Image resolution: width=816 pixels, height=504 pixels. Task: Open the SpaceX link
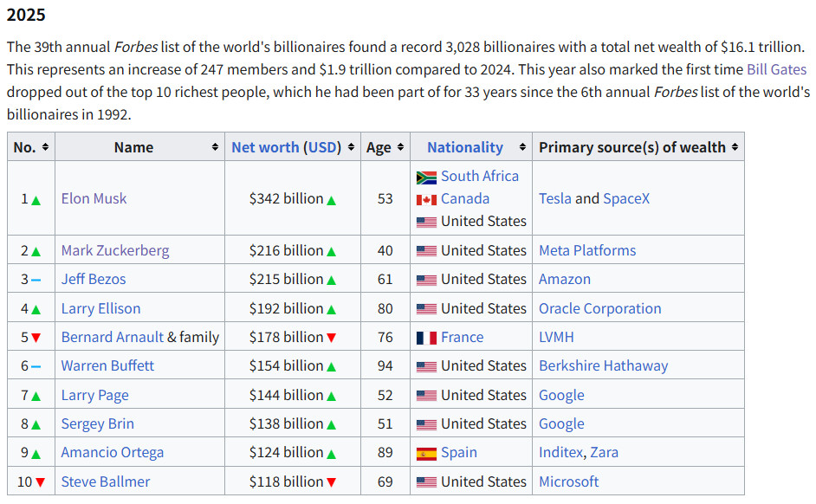click(625, 199)
